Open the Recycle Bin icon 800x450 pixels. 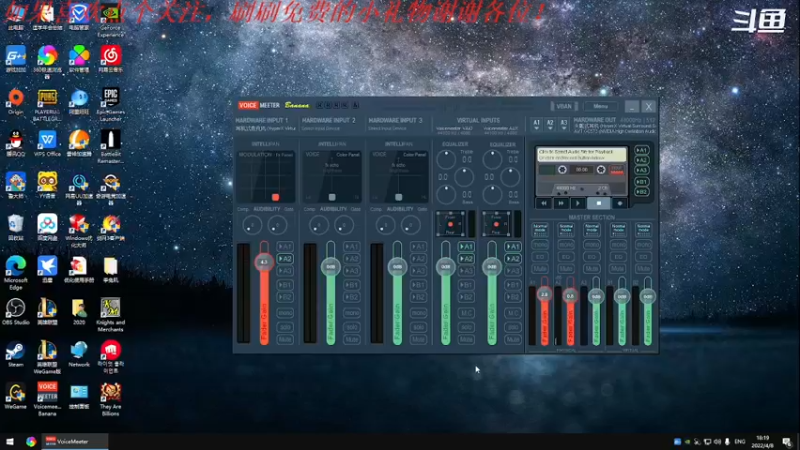[16, 228]
